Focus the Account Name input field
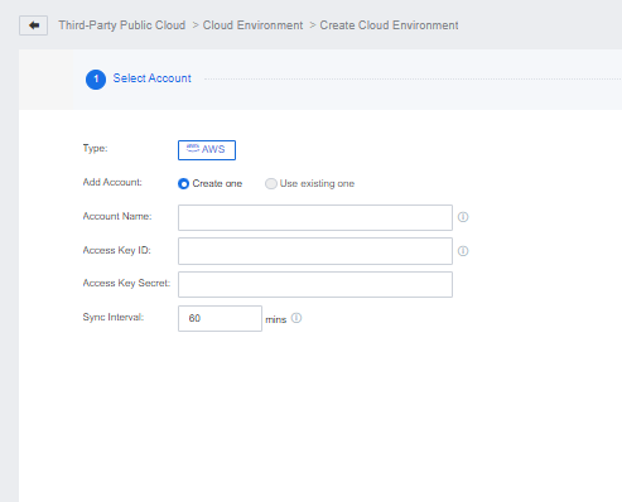 (x=315, y=217)
